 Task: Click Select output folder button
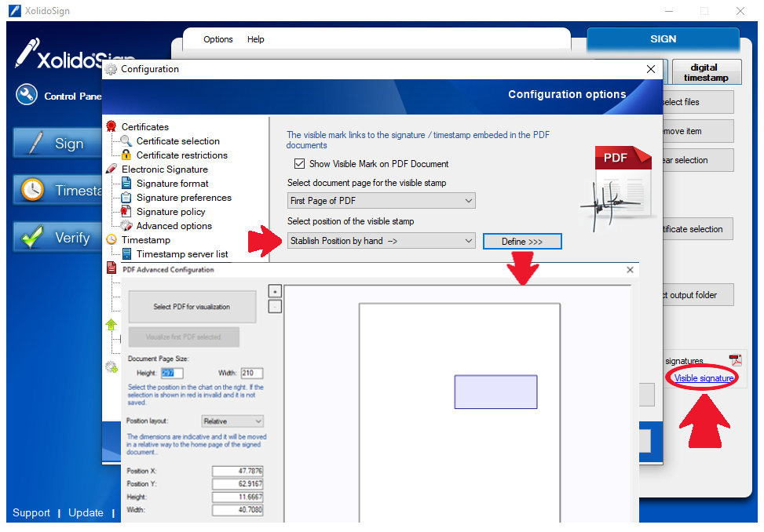point(698,295)
